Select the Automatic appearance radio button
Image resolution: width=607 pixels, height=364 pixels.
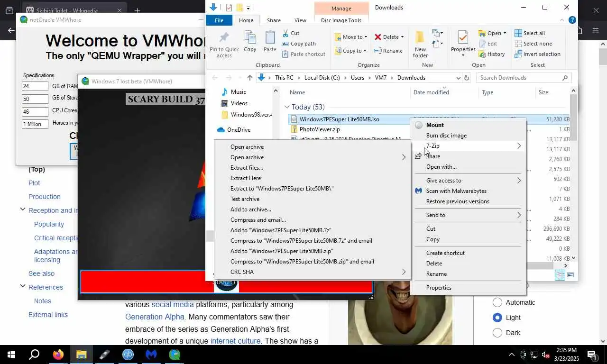497,302
